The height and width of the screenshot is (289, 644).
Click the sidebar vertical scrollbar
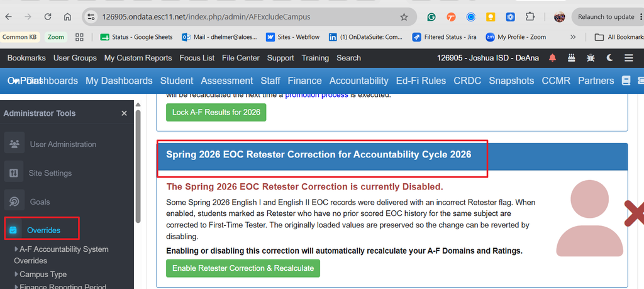(x=138, y=164)
